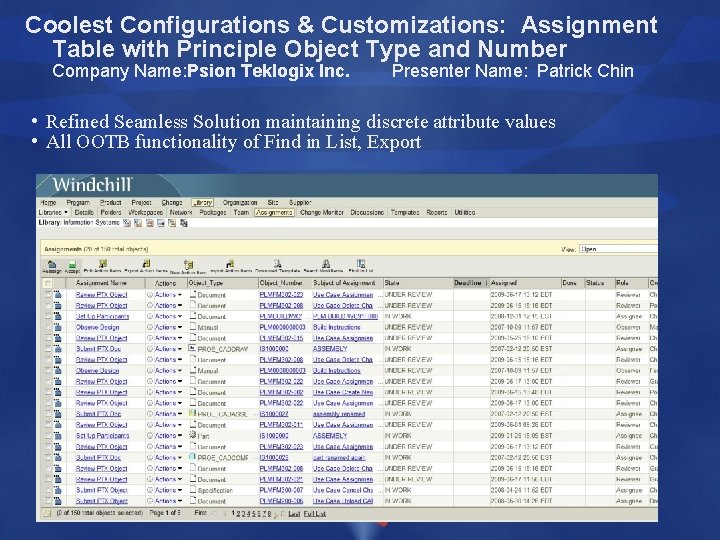
Task: Check the box for the PROE_CADDRAW row
Action: [x=48, y=349]
